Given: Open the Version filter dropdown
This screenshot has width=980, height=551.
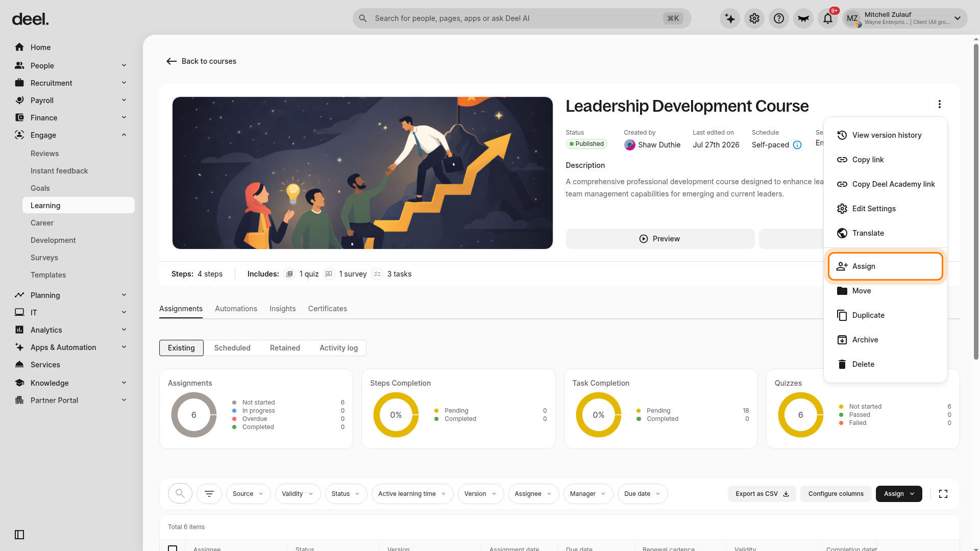Looking at the screenshot, I should pyautogui.click(x=481, y=494).
